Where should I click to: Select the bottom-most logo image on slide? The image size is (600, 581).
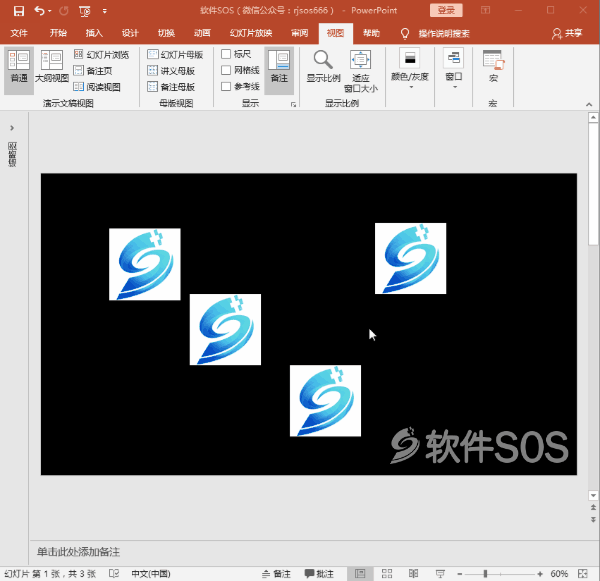(325, 401)
